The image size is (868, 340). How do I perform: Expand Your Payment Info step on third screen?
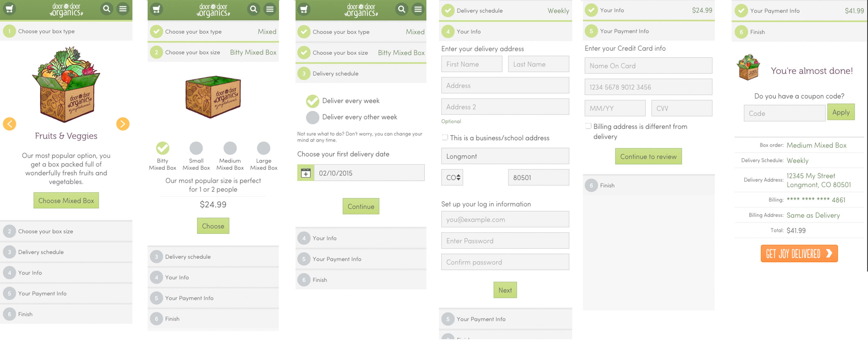point(361,259)
